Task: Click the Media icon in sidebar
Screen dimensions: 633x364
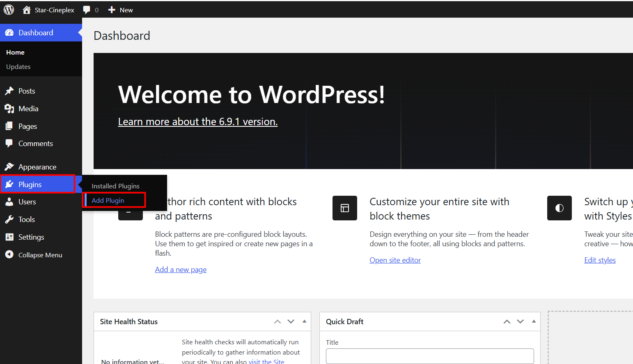Action: click(9, 109)
